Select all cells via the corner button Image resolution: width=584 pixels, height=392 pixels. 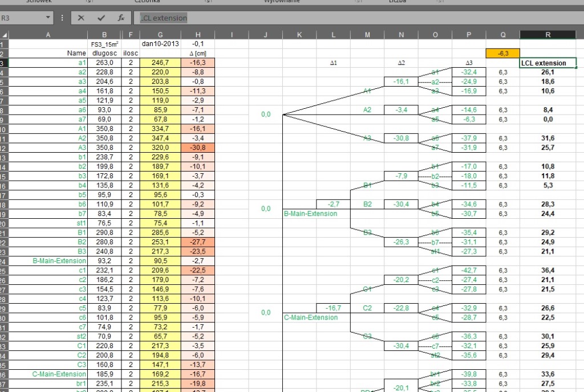tap(4, 35)
